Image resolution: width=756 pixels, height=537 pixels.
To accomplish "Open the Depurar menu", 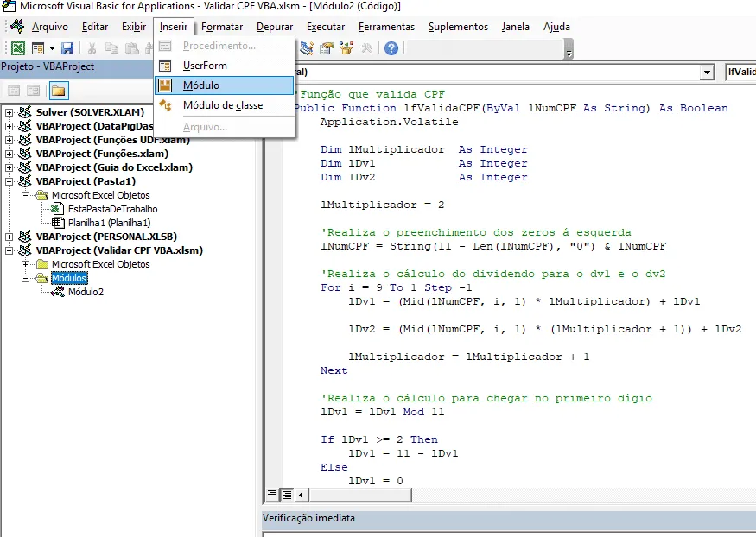I will tap(275, 27).
